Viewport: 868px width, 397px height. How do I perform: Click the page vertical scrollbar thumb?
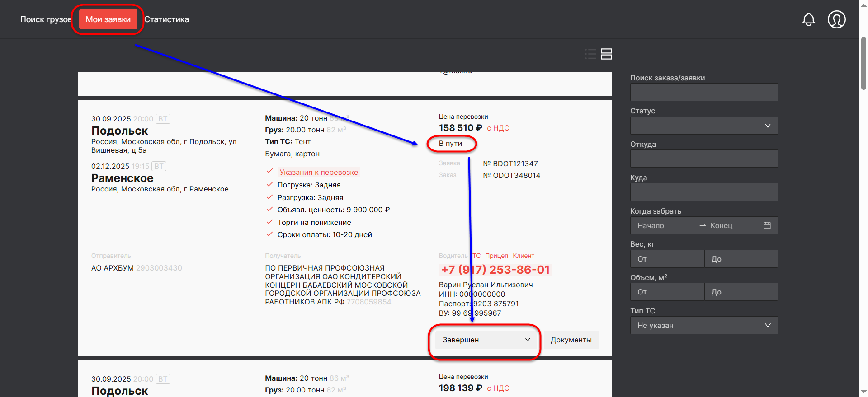tap(863, 63)
